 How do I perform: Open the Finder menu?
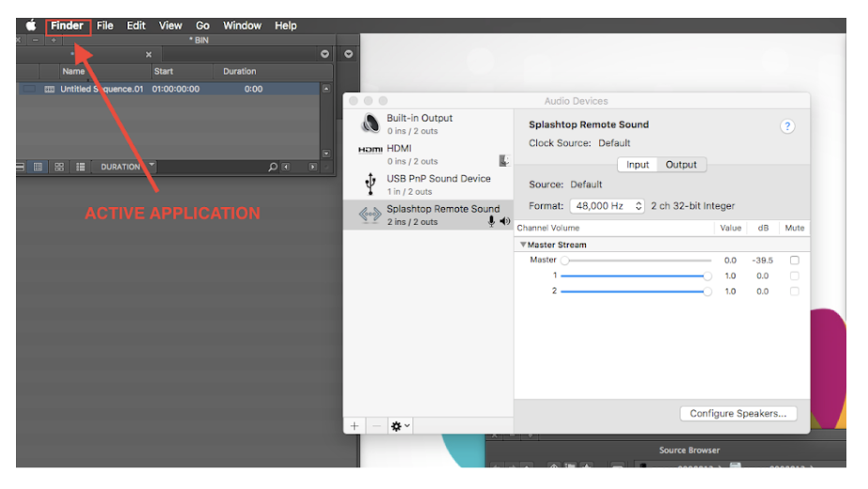point(67,25)
